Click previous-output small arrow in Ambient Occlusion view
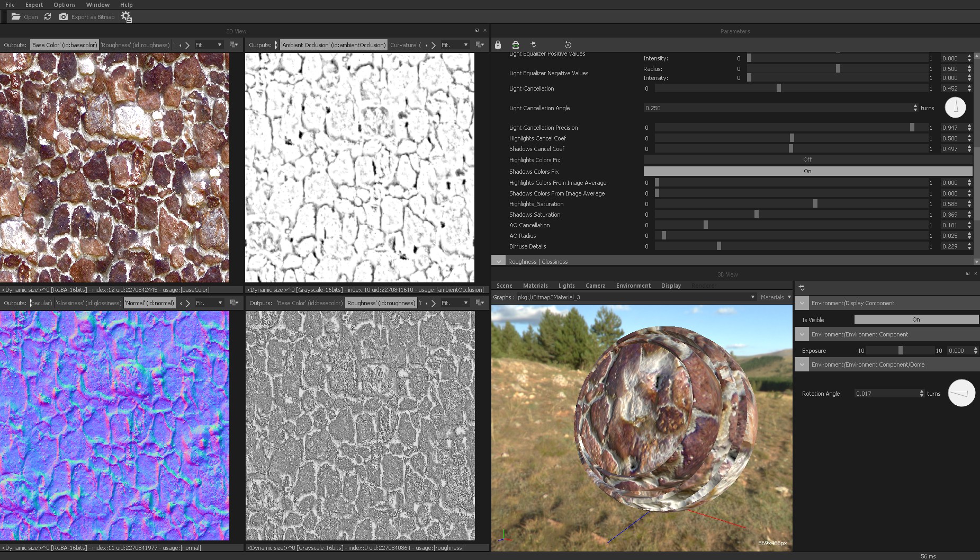980x560 pixels. point(427,45)
